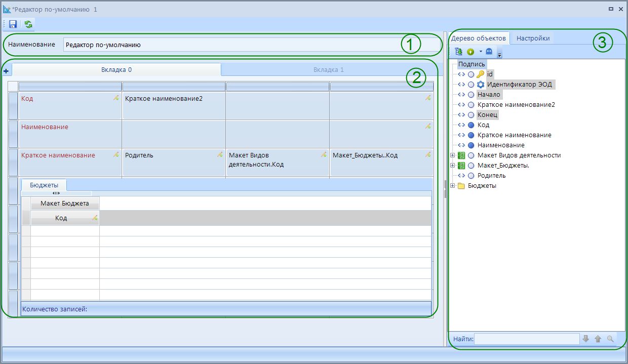Click the find previous up arrow
Viewport: 628px width, 364px height.
(598, 339)
